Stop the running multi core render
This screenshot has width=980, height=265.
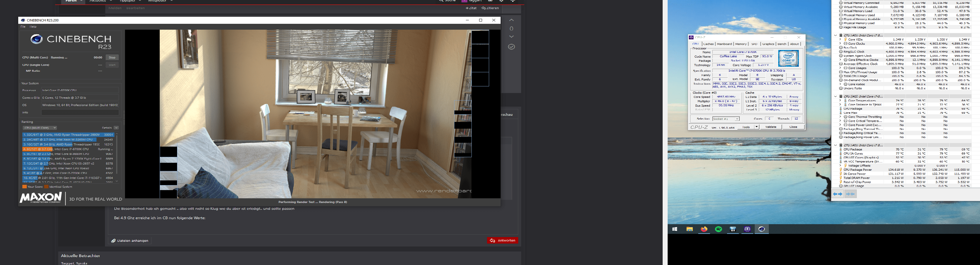pyautogui.click(x=112, y=57)
